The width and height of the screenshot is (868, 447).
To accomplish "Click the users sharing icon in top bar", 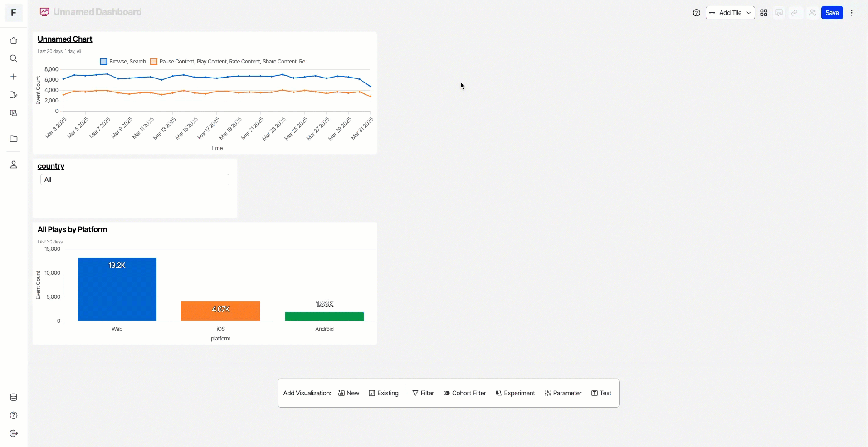I will tap(812, 13).
